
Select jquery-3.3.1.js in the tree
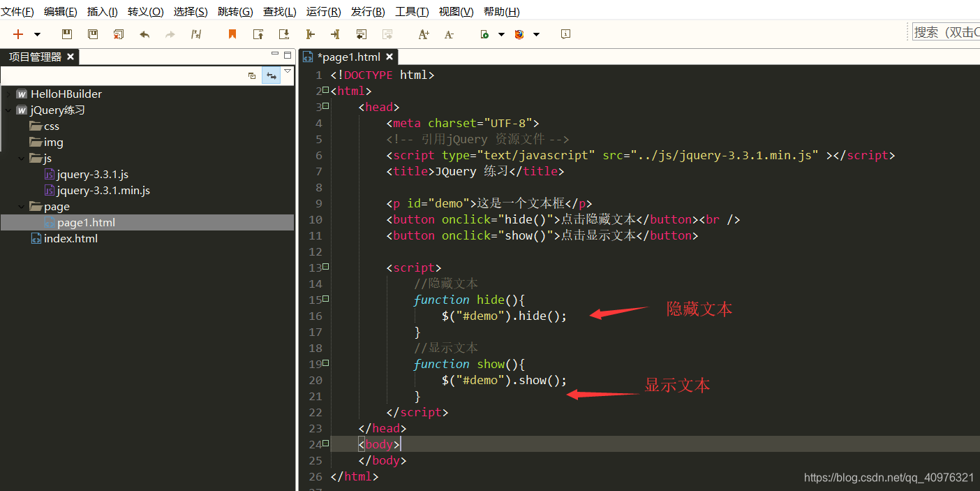pos(87,174)
